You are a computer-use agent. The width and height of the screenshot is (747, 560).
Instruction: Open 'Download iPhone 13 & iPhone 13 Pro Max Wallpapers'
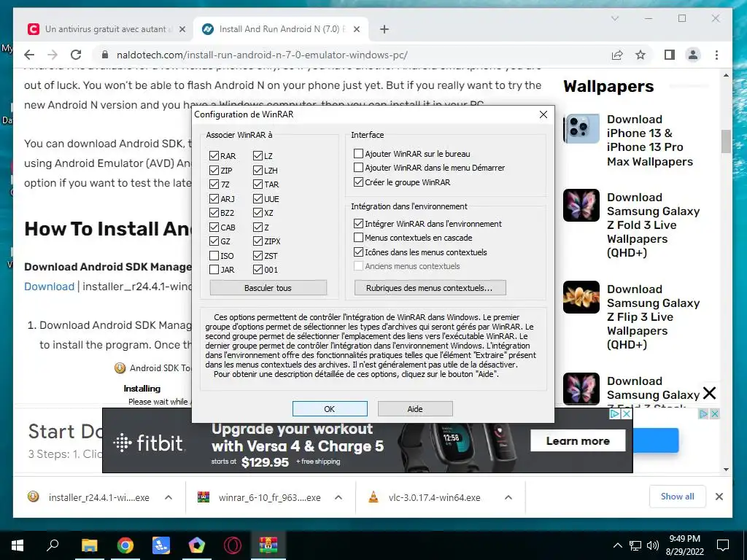pyautogui.click(x=650, y=141)
